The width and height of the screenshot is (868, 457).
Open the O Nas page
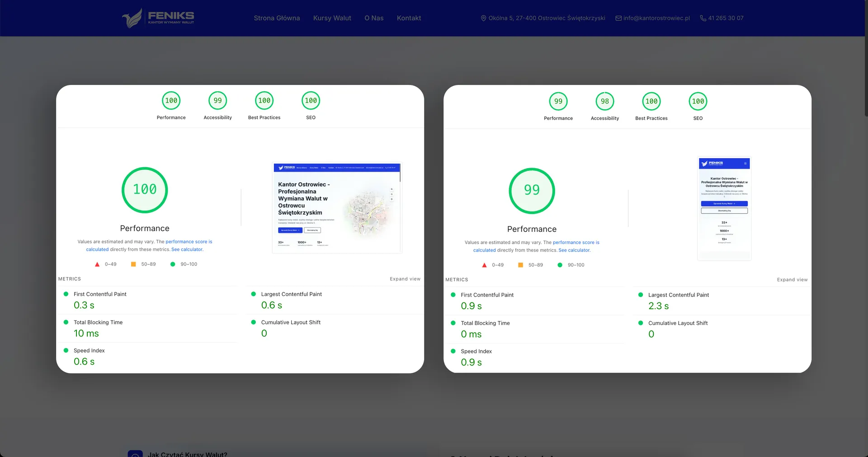click(x=374, y=18)
